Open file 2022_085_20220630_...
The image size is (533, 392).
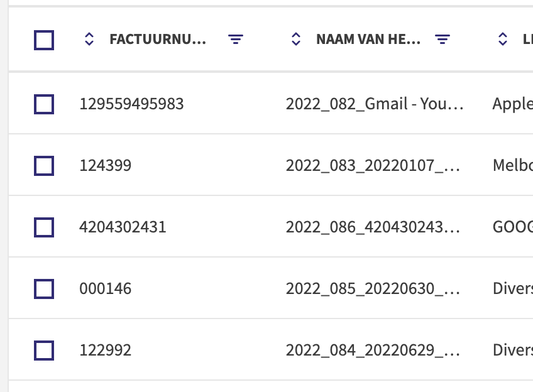coord(373,289)
